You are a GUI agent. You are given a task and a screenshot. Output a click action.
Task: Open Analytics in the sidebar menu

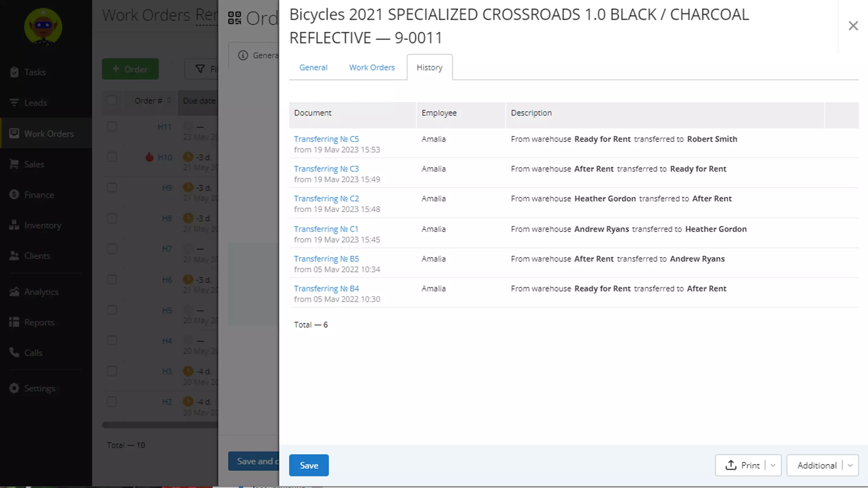pos(46,291)
